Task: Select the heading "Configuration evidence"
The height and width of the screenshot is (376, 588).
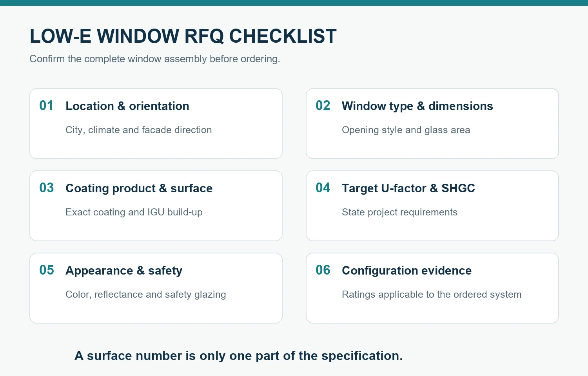Action: 407,271
